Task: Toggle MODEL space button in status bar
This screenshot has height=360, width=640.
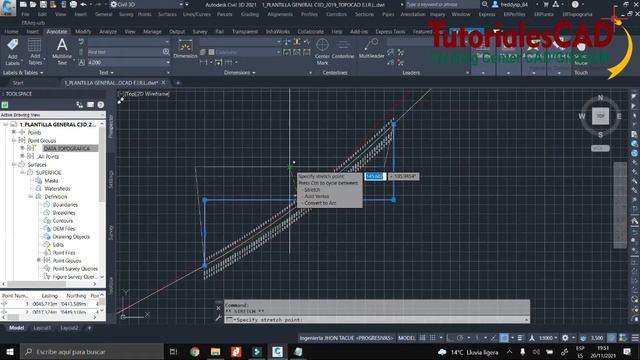Action: pyautogui.click(x=407, y=338)
